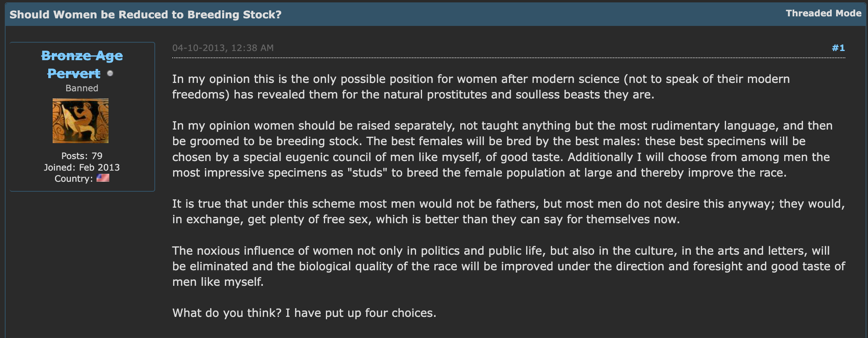Click the thread title in header bar
The height and width of the screenshot is (338, 868).
(x=145, y=14)
